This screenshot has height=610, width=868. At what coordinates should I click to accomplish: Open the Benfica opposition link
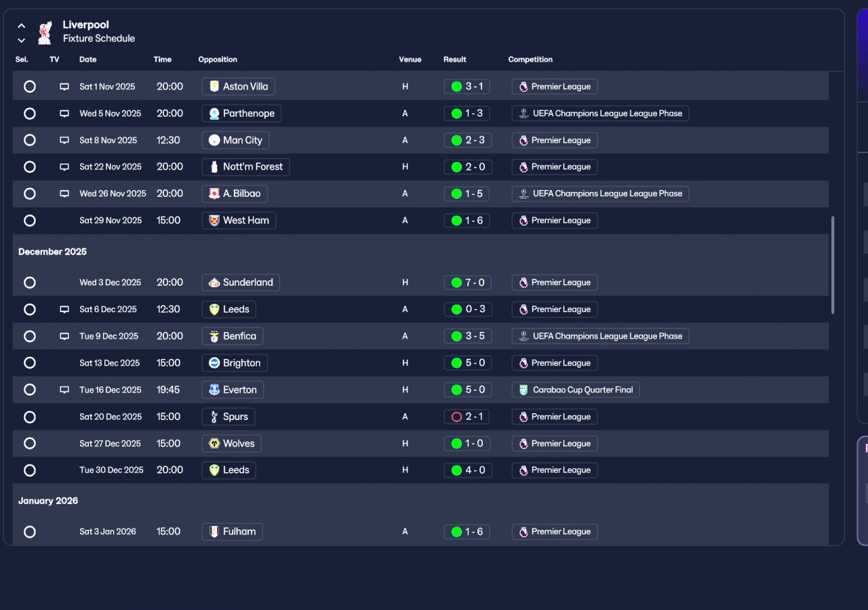coord(233,336)
